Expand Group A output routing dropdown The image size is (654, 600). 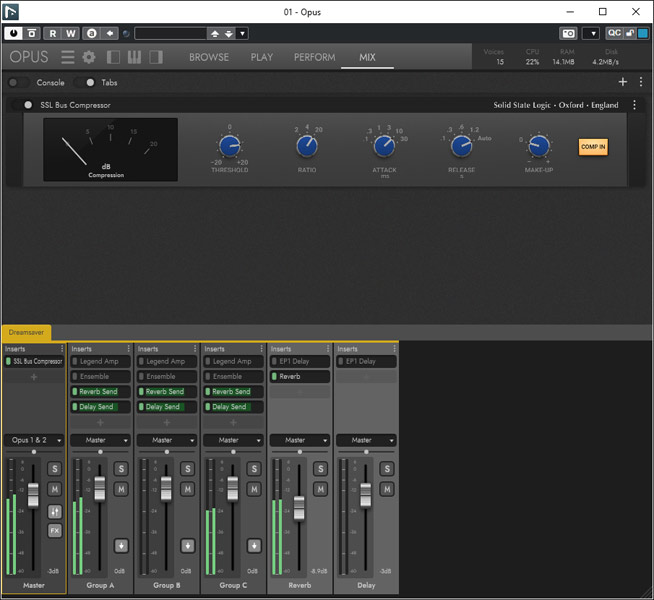100,440
